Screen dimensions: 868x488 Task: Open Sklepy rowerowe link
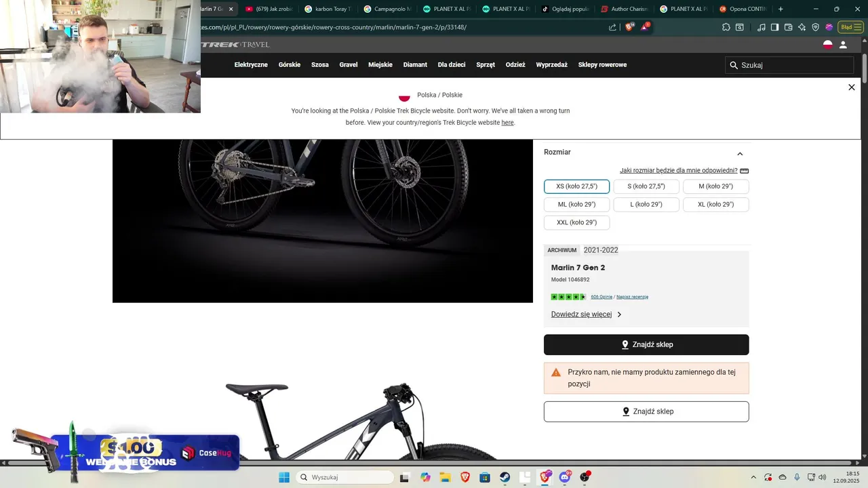pos(602,65)
